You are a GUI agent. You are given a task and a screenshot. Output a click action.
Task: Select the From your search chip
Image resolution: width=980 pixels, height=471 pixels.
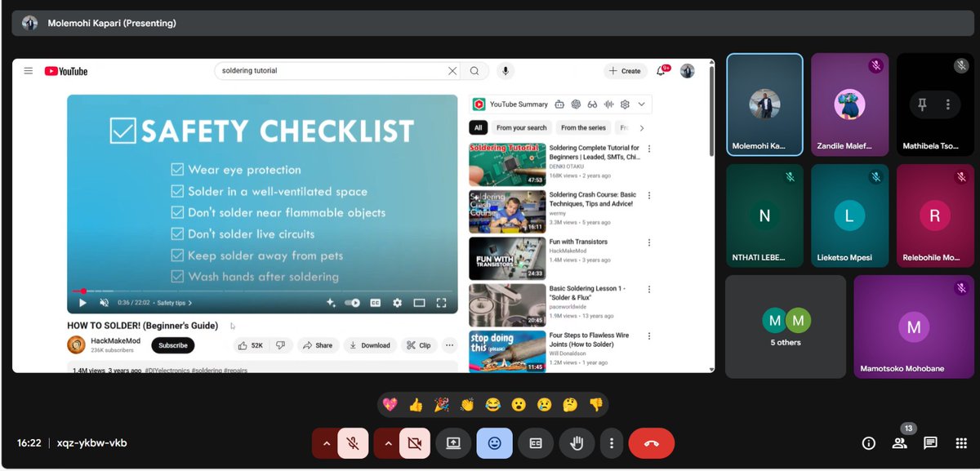(522, 128)
